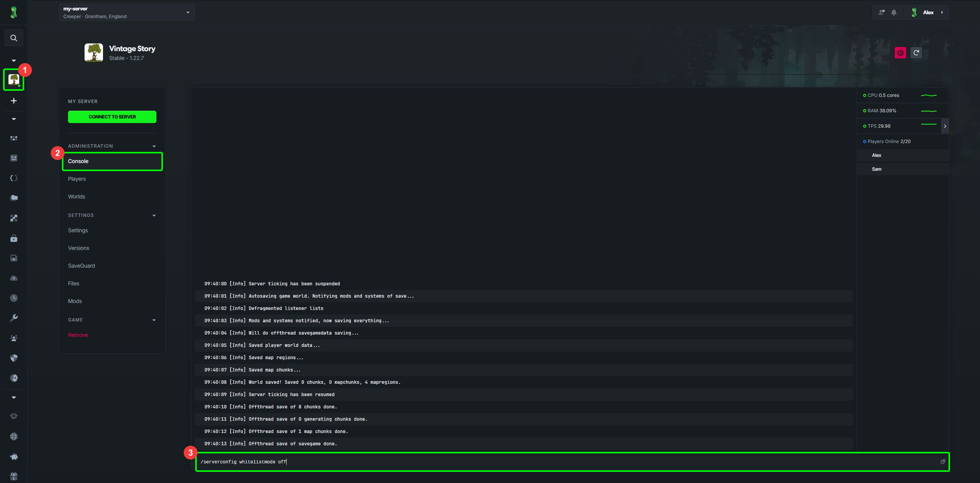Select player Alex in the online list
The width and height of the screenshot is (980, 483).
tap(903, 155)
